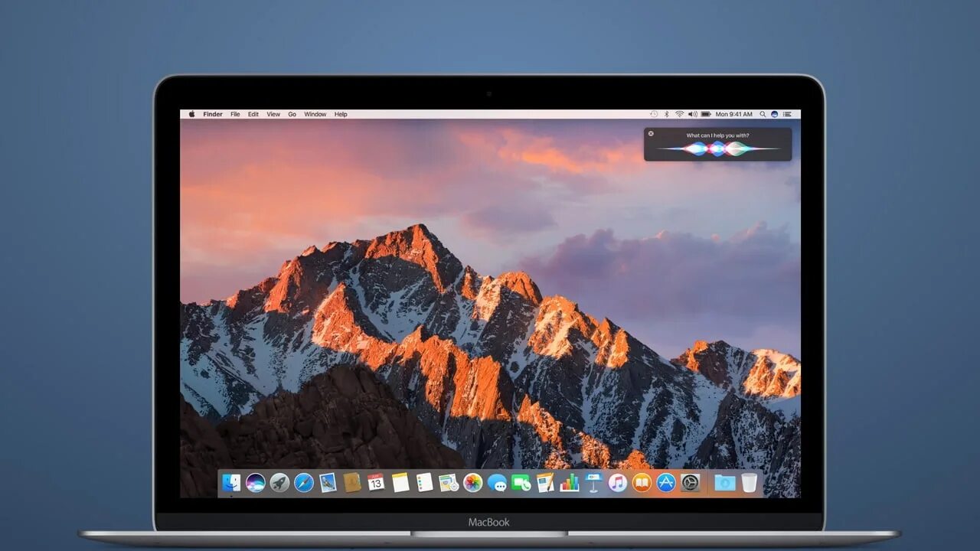Screen dimensions: 980x551
Task: Open the Help menu
Action: coord(341,114)
